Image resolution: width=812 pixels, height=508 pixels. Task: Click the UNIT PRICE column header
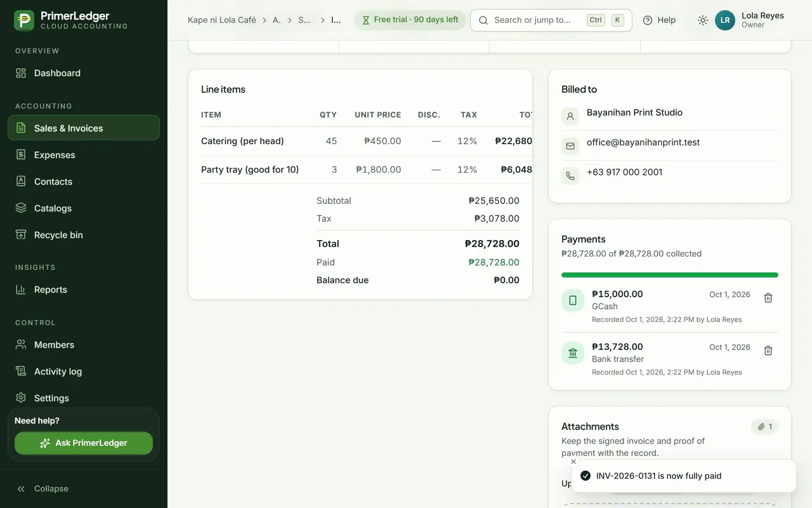click(x=378, y=115)
